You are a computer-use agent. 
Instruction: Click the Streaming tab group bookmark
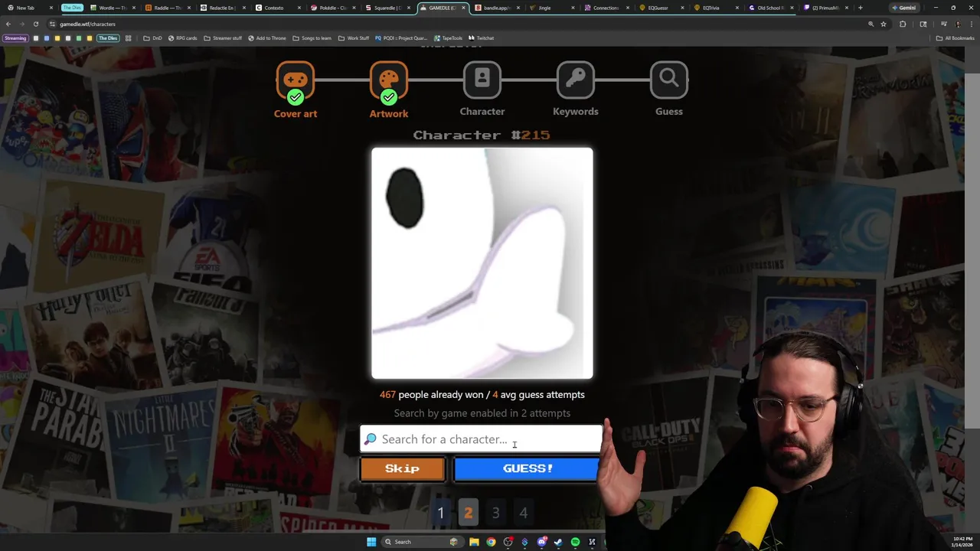point(15,37)
